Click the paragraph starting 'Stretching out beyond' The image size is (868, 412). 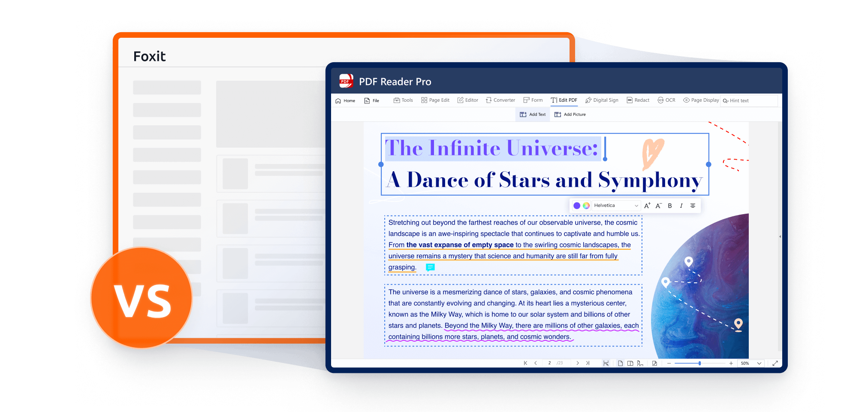[513, 245]
